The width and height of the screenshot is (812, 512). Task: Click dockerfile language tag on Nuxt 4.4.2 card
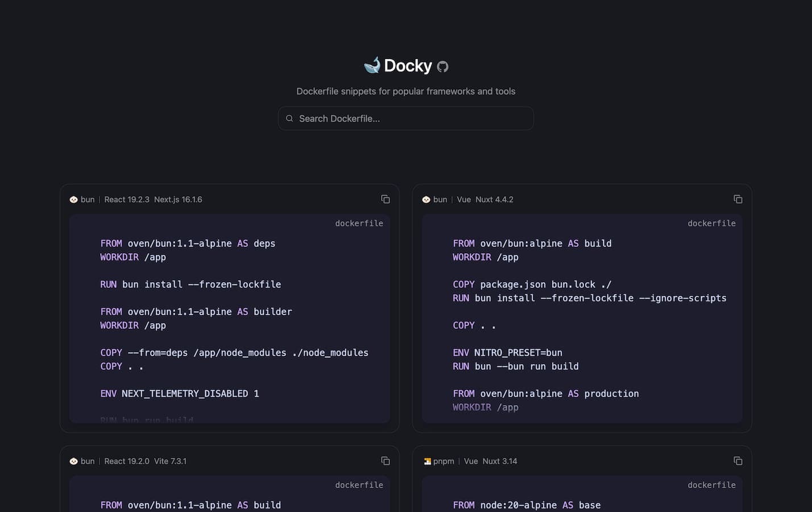coord(711,224)
